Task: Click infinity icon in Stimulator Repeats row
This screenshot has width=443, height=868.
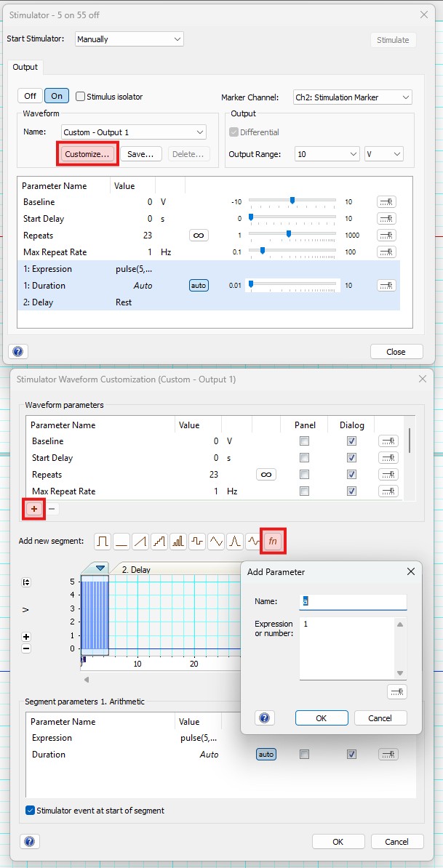Action: [198, 236]
